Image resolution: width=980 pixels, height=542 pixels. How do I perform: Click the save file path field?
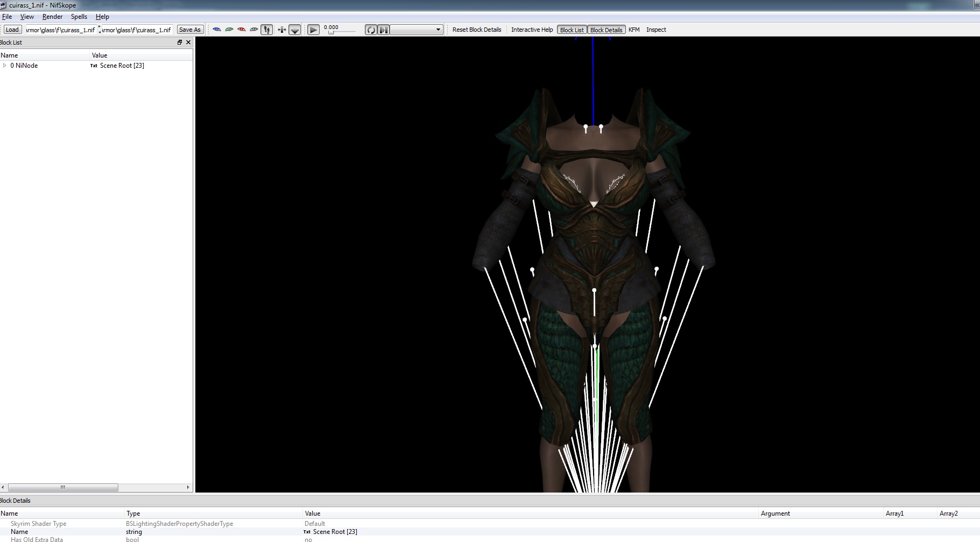[137, 30]
